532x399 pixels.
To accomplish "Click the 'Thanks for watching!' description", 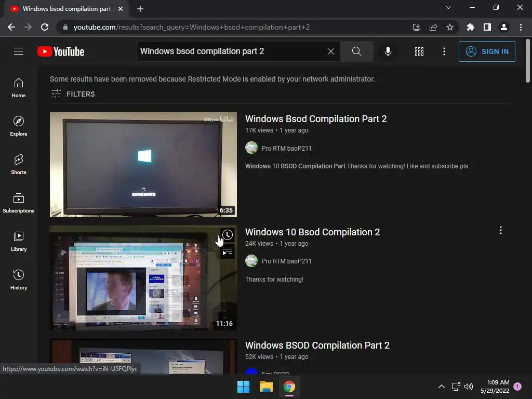I will [274, 280].
